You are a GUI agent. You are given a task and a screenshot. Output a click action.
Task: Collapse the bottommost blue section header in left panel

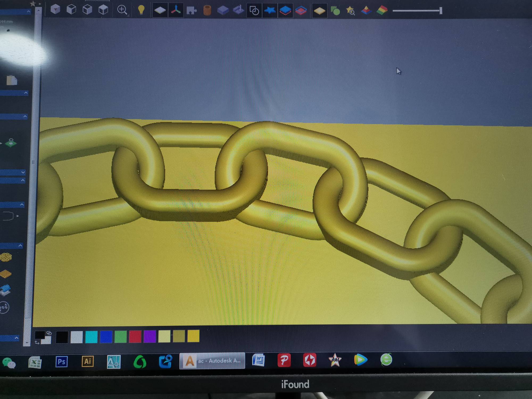[x=10, y=338]
